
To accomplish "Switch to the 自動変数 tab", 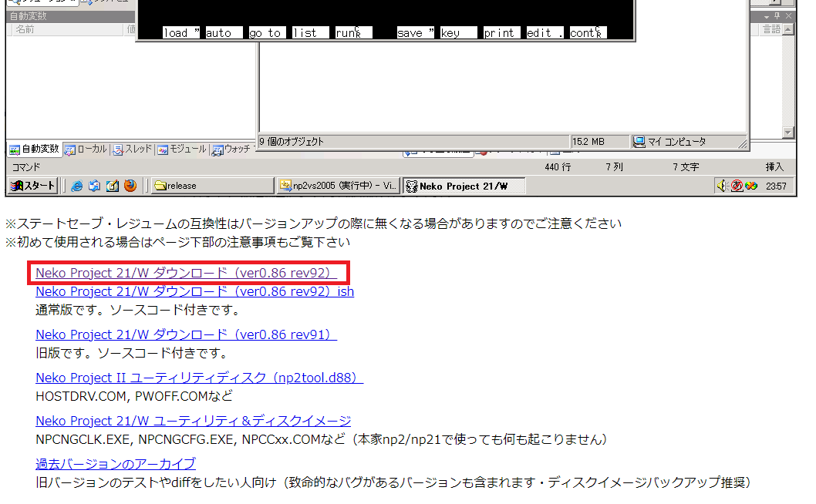I will pyautogui.click(x=35, y=149).
